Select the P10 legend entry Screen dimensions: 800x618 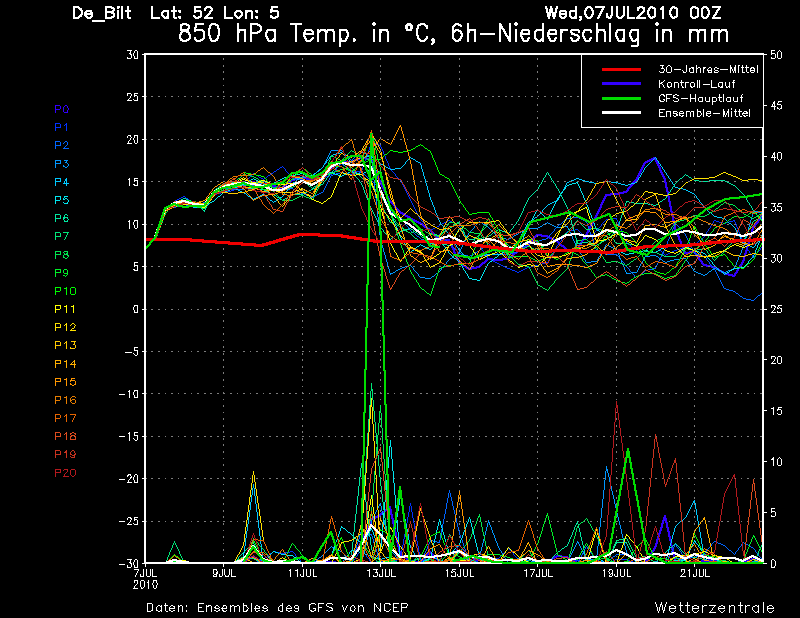pyautogui.click(x=65, y=291)
